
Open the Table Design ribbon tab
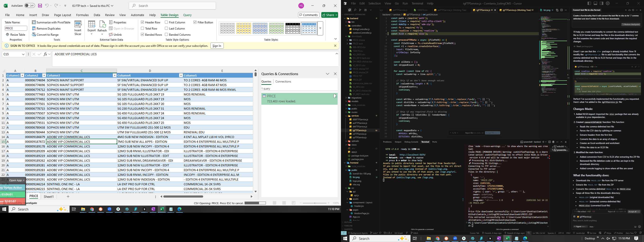click(x=169, y=15)
